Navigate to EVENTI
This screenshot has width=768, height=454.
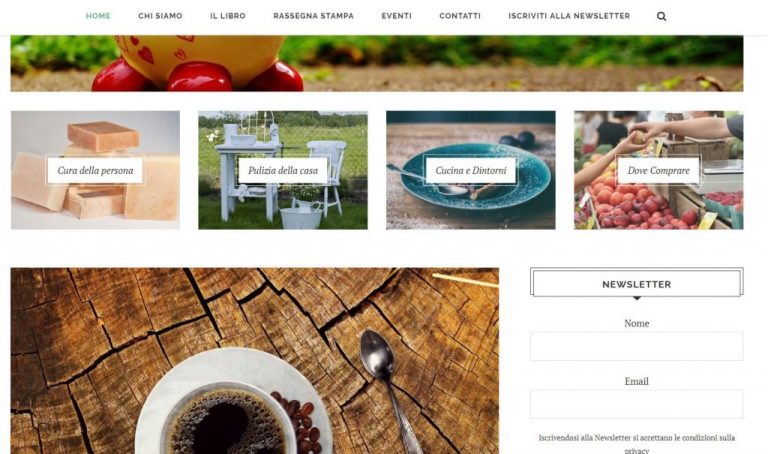pyautogui.click(x=396, y=16)
